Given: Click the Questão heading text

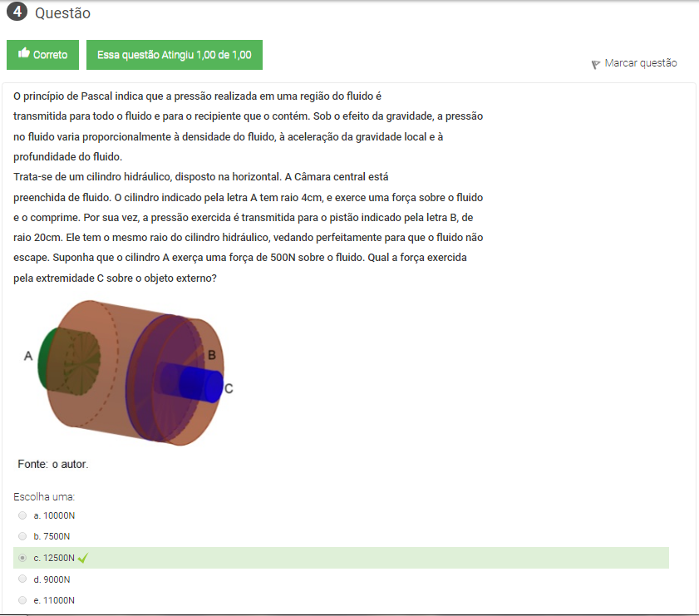Looking at the screenshot, I should (x=62, y=13).
